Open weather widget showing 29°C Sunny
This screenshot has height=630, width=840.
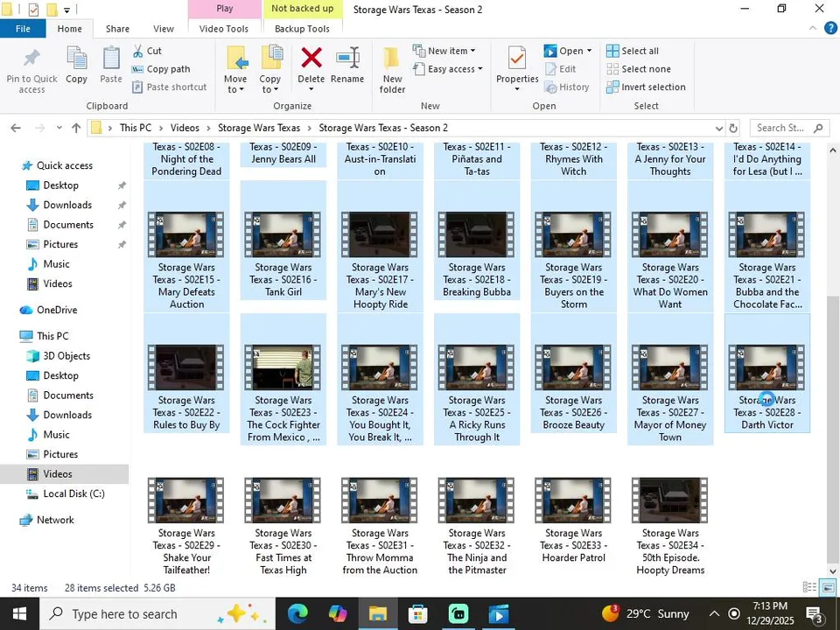coord(645,614)
